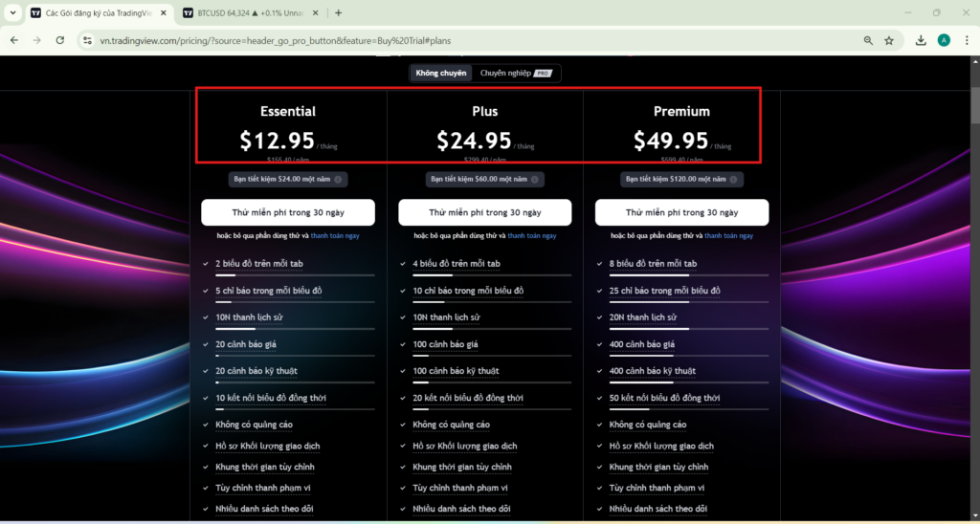Select the Các Gói đăng ký của TradingView tab
Screen dimensions: 980x524
100,12
